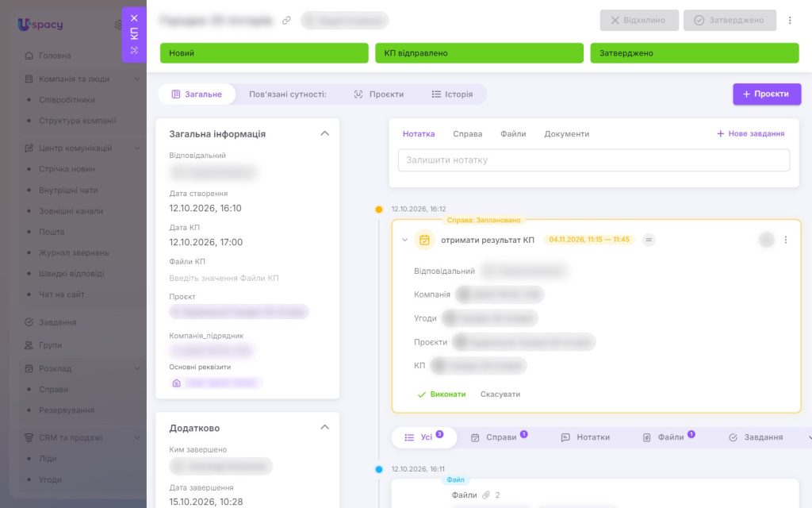Click + Нове завдання link

[750, 133]
